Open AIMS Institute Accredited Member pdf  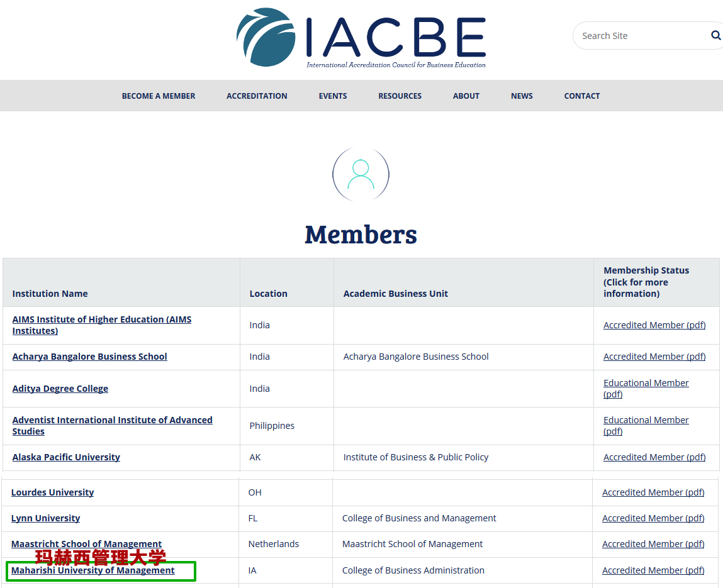point(654,325)
